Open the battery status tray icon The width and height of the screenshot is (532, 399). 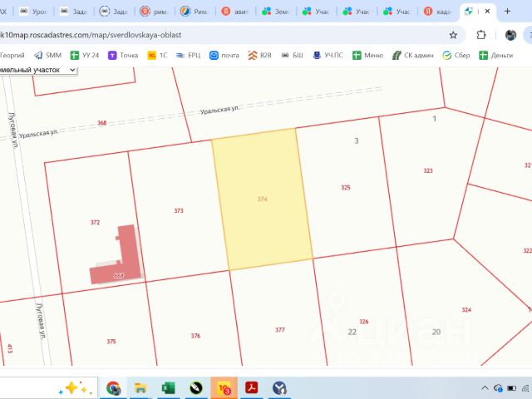click(511, 388)
